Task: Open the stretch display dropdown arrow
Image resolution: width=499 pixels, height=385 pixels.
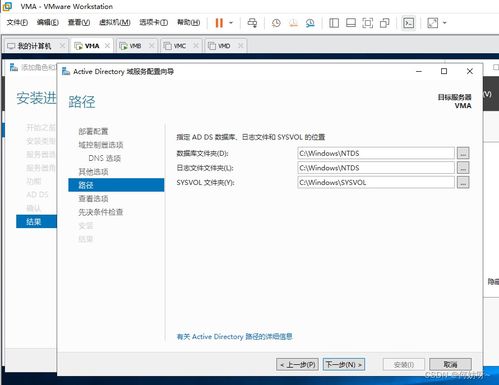Action: click(x=445, y=23)
